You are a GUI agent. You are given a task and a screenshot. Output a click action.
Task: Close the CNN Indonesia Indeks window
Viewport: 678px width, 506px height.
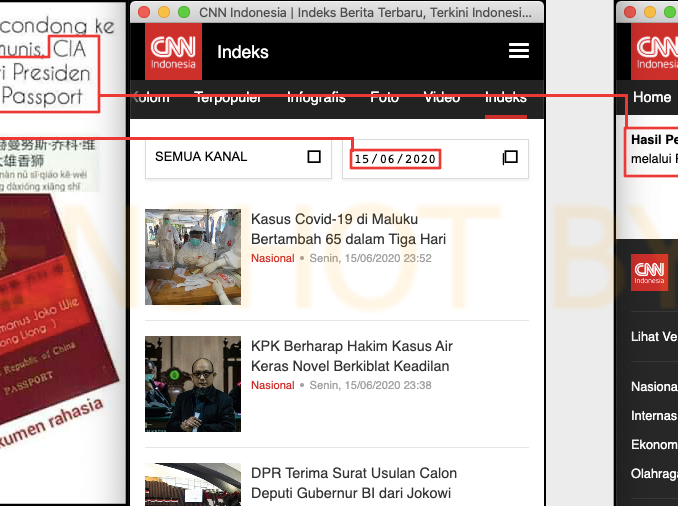point(144,12)
